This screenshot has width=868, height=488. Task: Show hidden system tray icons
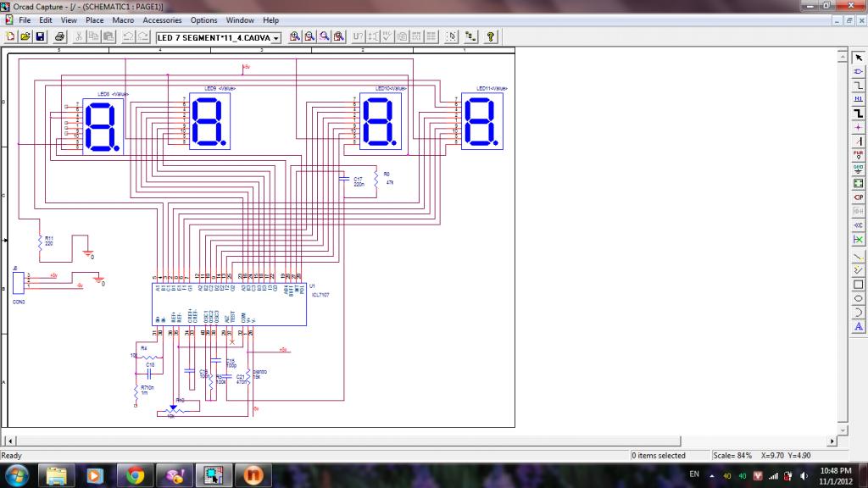(x=711, y=475)
